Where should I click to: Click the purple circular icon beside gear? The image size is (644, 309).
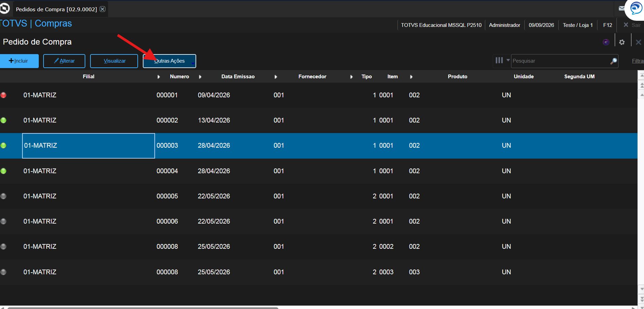tap(606, 42)
